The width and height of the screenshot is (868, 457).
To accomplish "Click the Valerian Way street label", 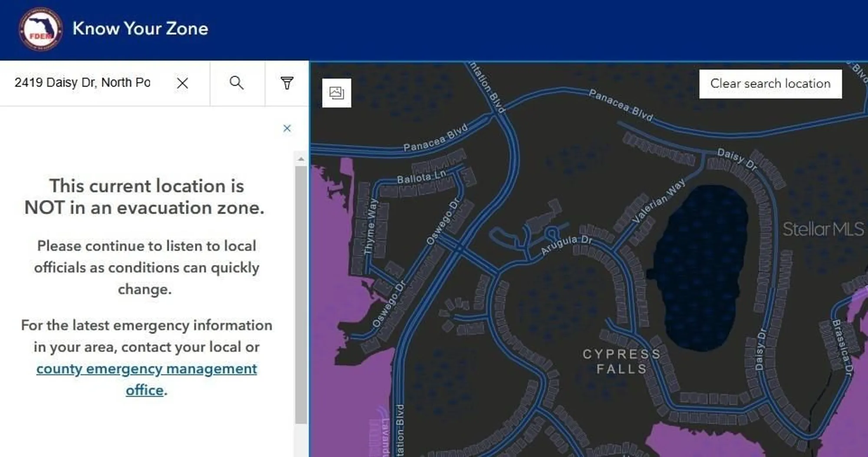I will [658, 201].
